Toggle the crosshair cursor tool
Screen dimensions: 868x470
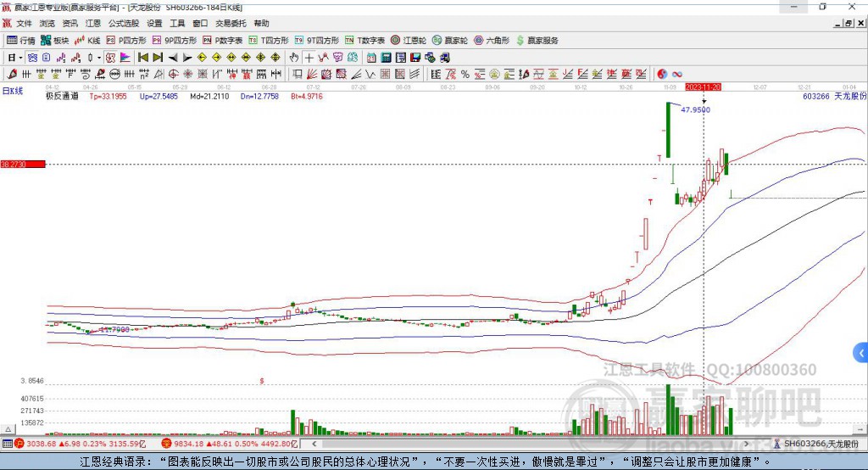[x=309, y=58]
